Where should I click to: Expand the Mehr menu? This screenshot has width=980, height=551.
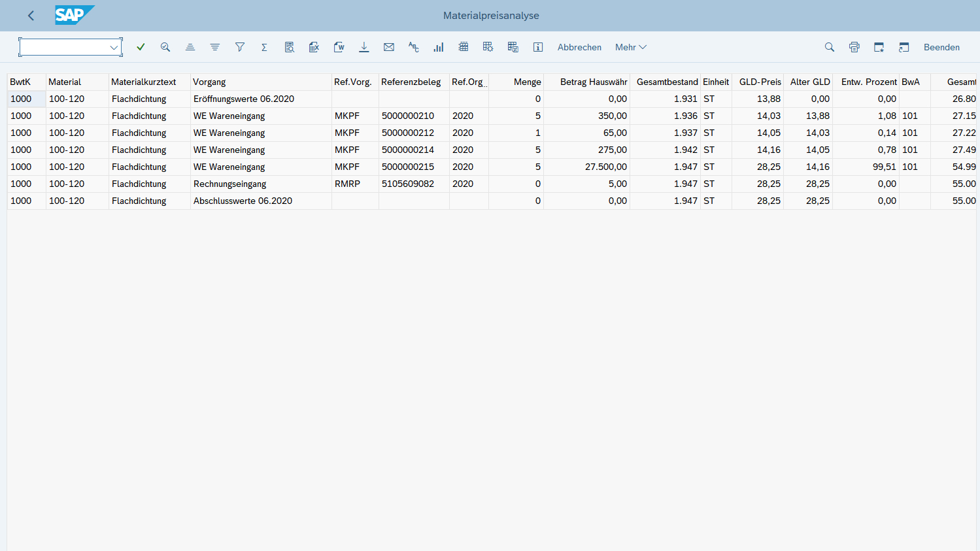(631, 47)
